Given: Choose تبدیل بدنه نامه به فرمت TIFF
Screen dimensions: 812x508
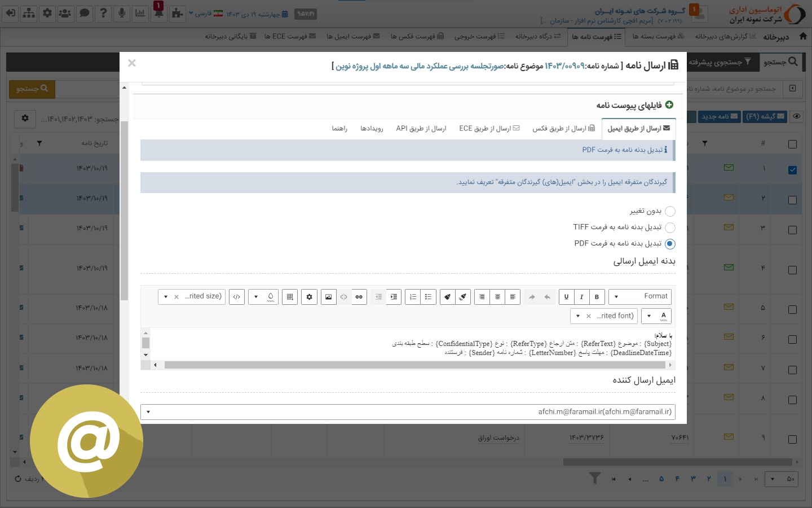Looking at the screenshot, I should (670, 227).
